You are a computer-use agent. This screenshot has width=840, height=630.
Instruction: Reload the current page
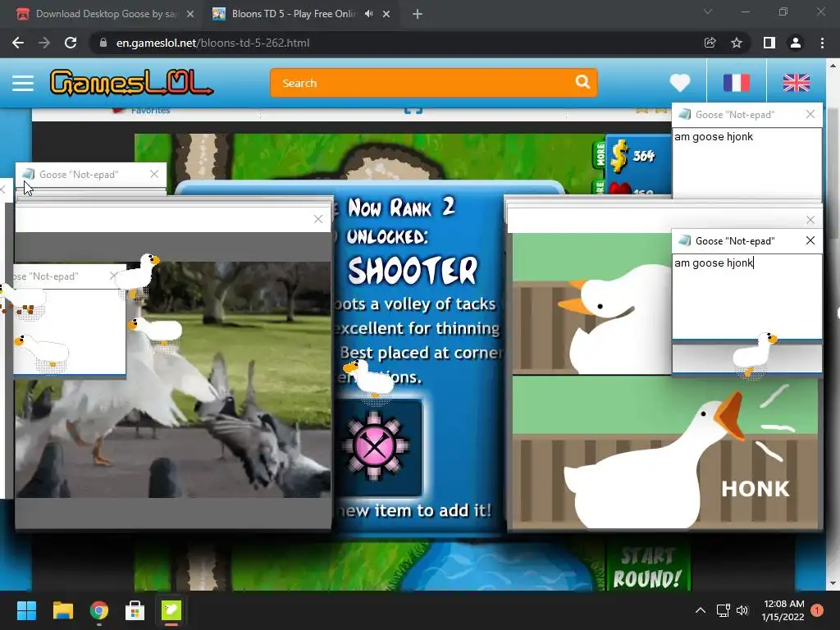click(x=71, y=43)
